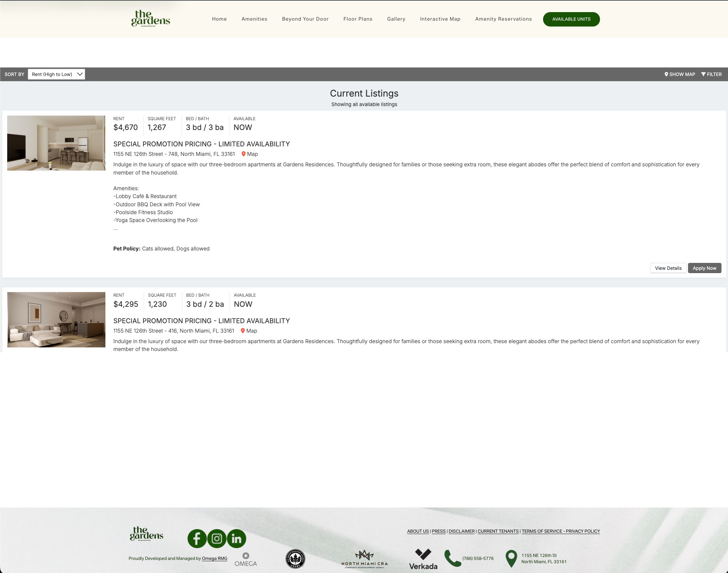728x573 pixels.
Task: Open Amenities menu item
Action: tap(255, 19)
